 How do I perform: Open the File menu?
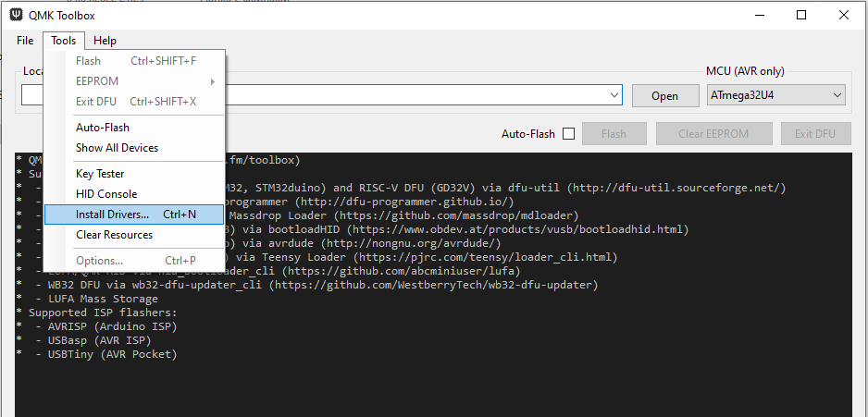(25, 41)
